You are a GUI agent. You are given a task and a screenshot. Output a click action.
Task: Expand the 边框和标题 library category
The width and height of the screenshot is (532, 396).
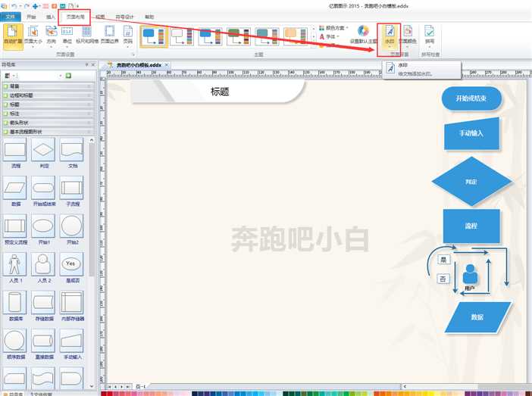(x=49, y=95)
